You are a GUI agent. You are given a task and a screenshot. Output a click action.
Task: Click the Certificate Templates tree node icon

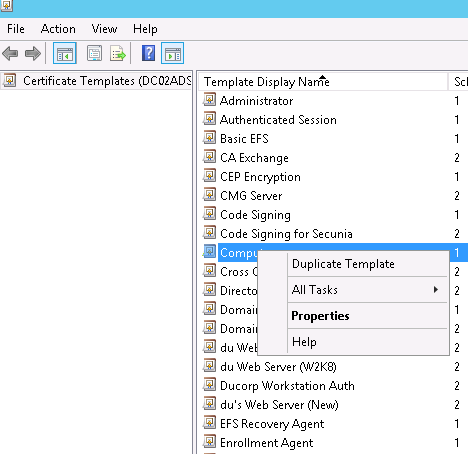(x=10, y=80)
